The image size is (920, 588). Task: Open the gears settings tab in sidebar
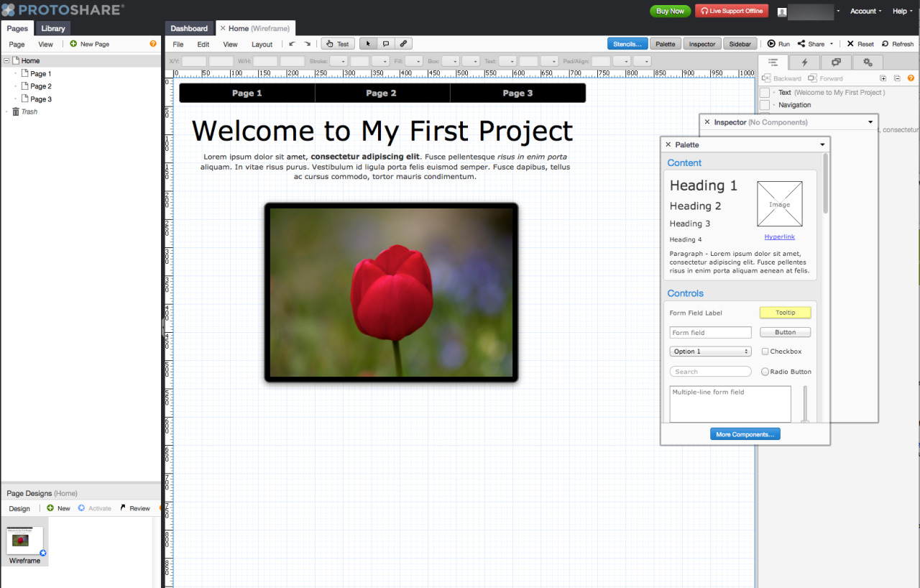click(x=868, y=63)
